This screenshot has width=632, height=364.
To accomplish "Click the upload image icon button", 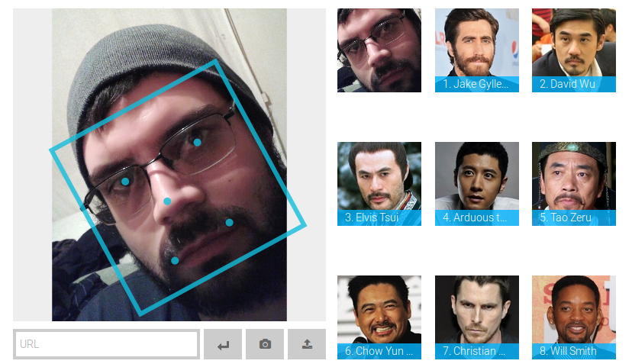I will (x=307, y=344).
